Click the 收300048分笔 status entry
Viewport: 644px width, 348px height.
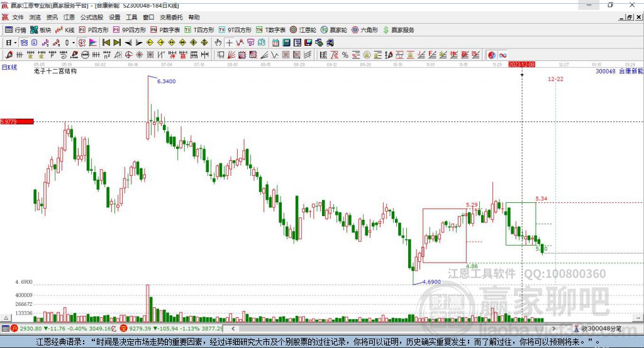point(597,329)
